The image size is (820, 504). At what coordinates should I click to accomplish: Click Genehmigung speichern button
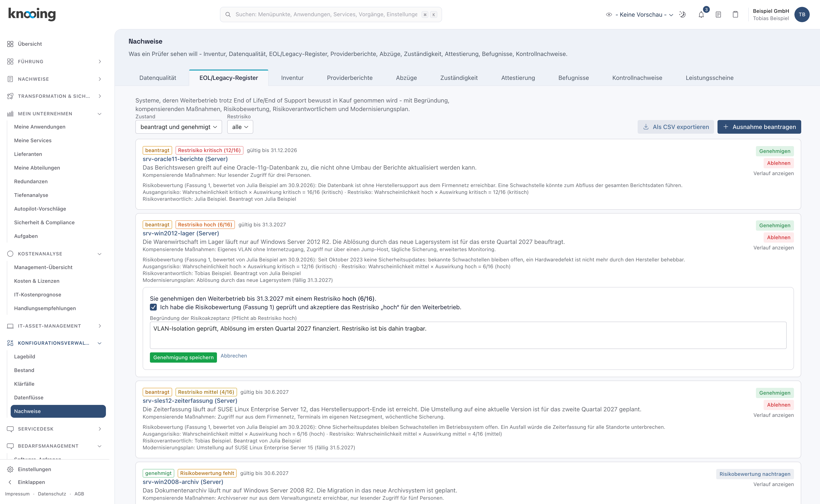click(x=183, y=358)
